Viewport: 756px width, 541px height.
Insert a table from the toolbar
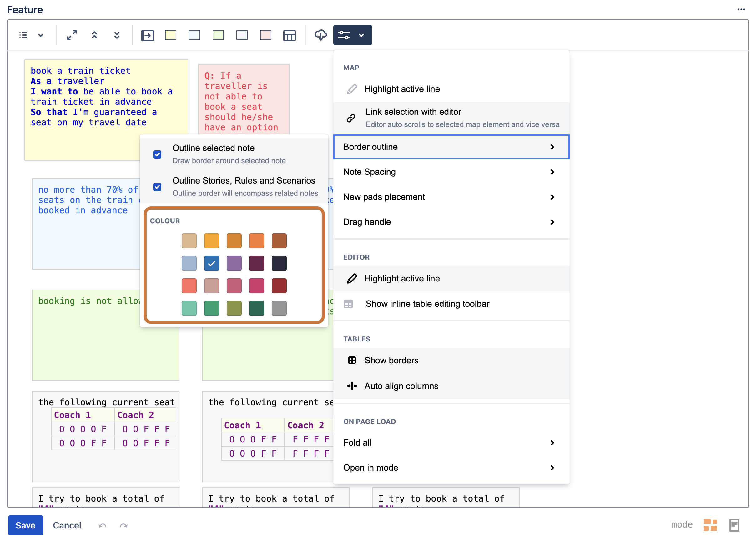[x=290, y=35]
